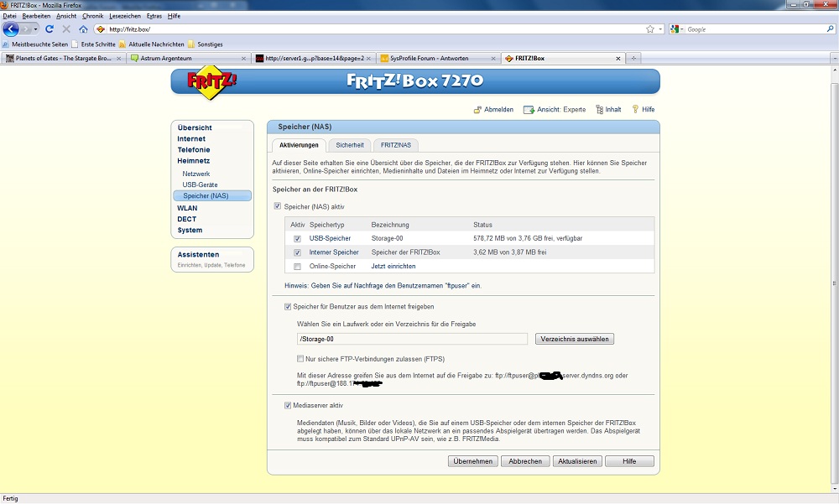This screenshot has width=839, height=504.
Task: Reload the page with the refresh icon
Action: point(50,29)
